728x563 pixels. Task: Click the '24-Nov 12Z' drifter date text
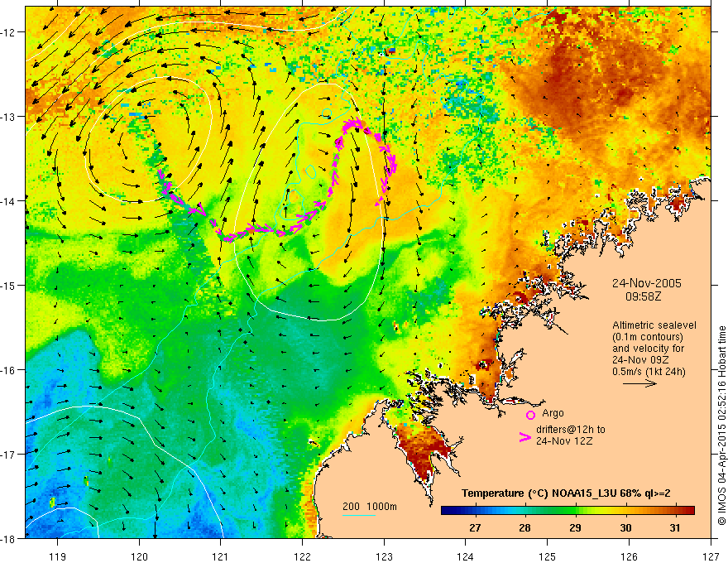pos(564,441)
